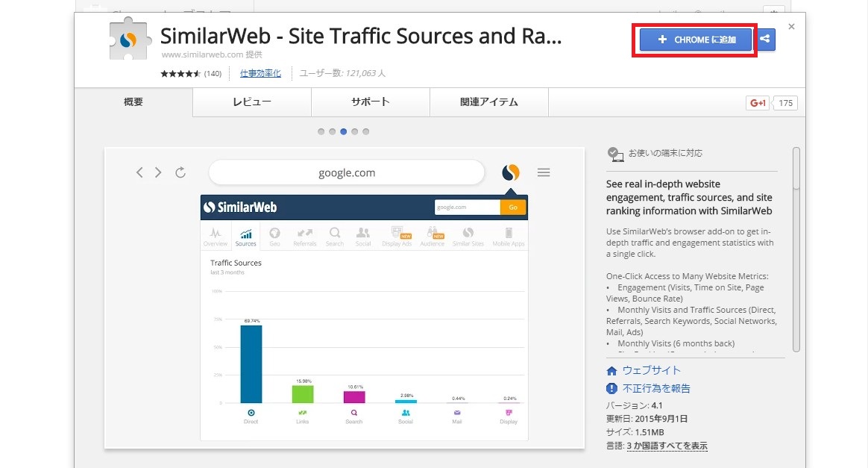Click the 不正行為を報告 link

pyautogui.click(x=656, y=388)
